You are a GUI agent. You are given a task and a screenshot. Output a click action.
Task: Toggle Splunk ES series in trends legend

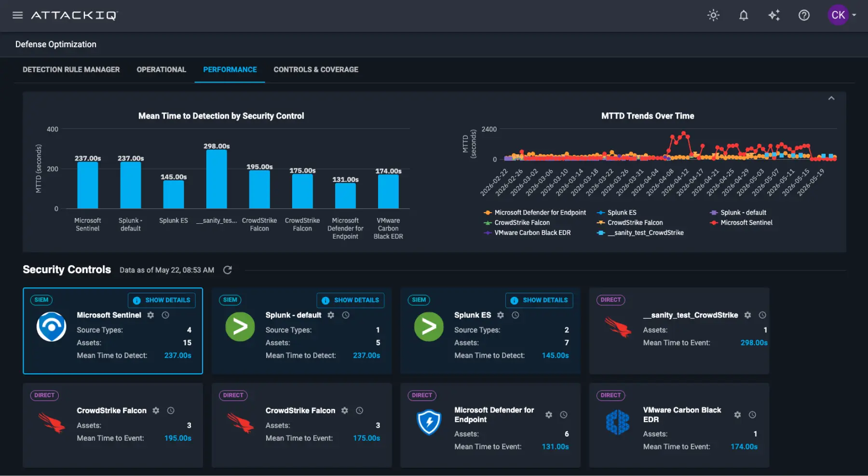click(x=617, y=213)
